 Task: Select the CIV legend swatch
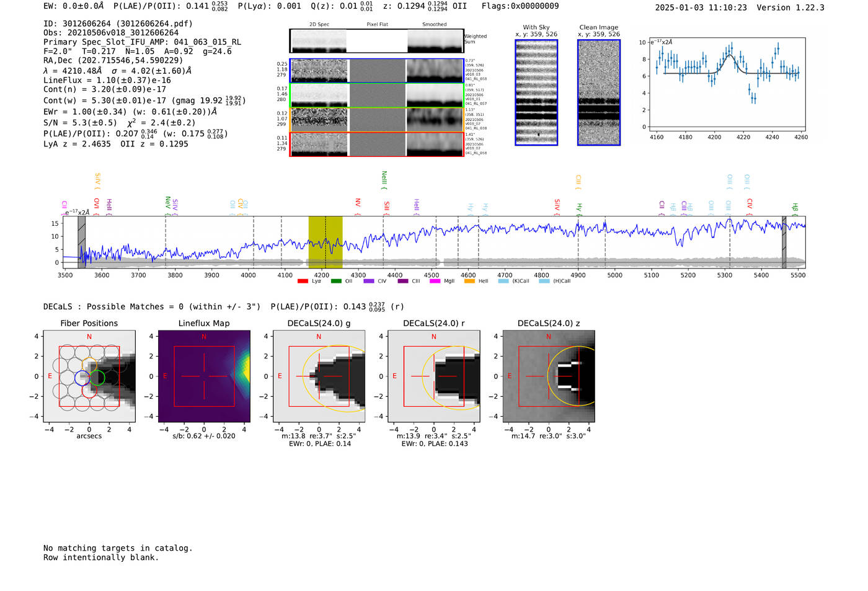click(x=369, y=282)
